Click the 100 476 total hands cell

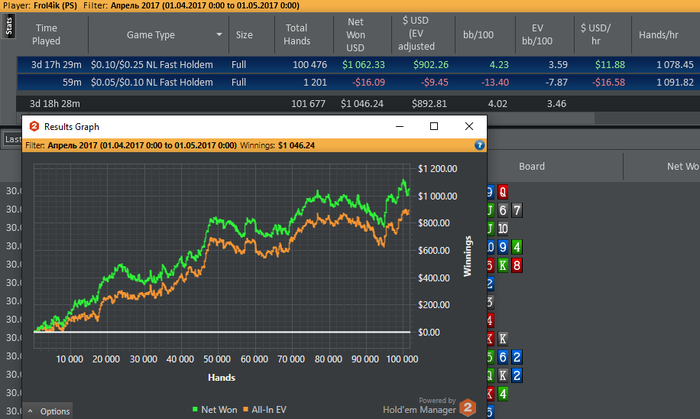pos(310,65)
